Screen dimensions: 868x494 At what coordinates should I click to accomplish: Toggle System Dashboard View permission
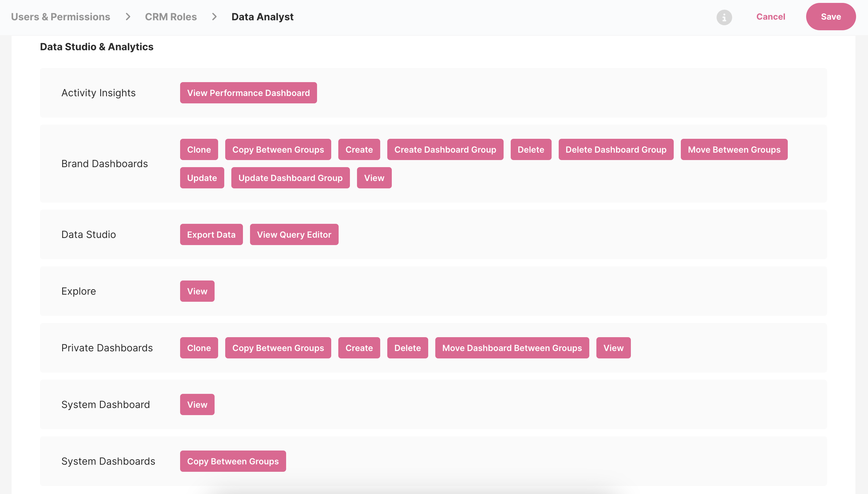pyautogui.click(x=197, y=404)
